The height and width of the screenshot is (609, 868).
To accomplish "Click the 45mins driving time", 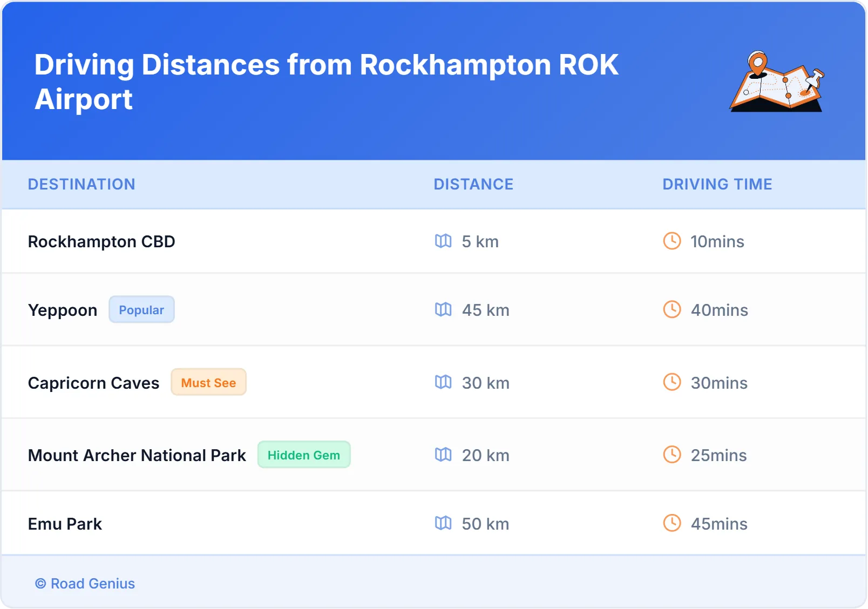I will pos(719,524).
